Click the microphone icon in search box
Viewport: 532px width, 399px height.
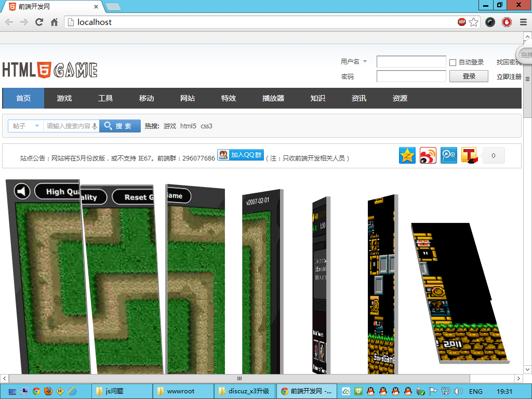click(x=95, y=126)
